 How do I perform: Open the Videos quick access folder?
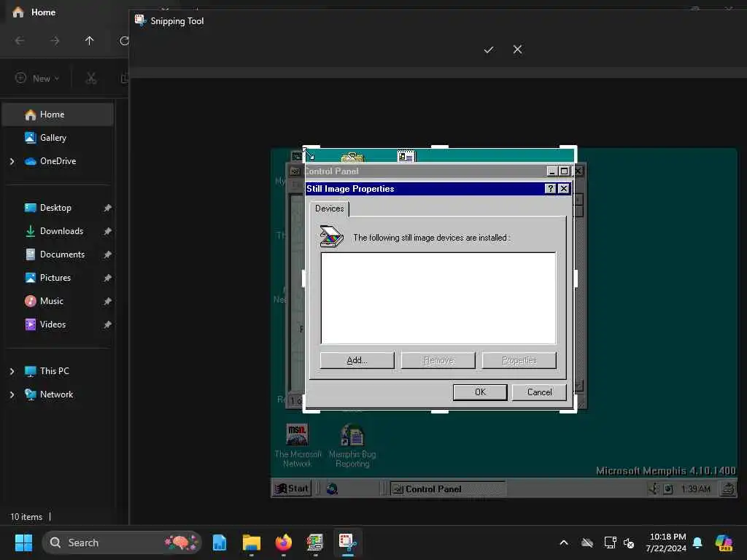(x=53, y=324)
